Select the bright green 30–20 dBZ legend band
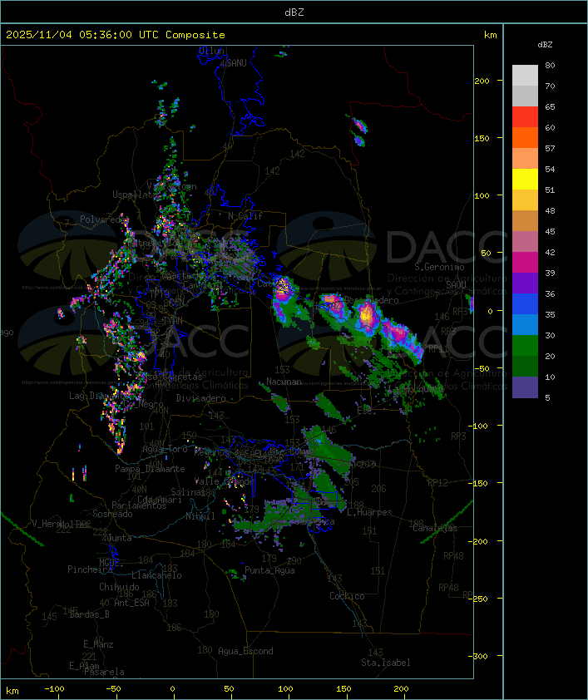Image resolution: width=588 pixels, height=700 pixels. click(x=525, y=346)
